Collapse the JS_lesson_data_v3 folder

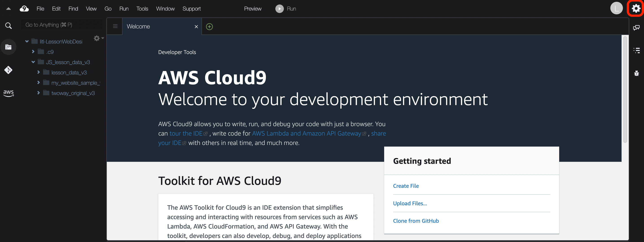(33, 62)
